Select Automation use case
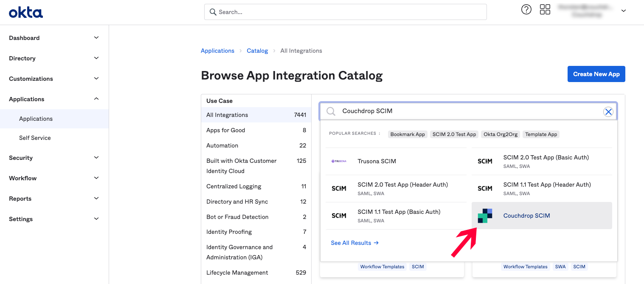This screenshot has height=284, width=644. [x=256, y=145]
